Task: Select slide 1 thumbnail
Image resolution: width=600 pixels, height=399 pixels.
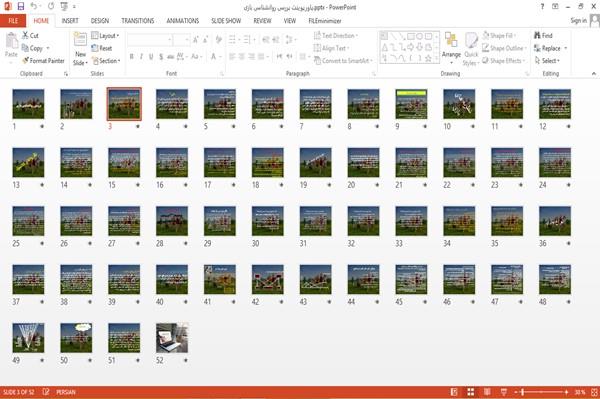Action: pos(28,104)
